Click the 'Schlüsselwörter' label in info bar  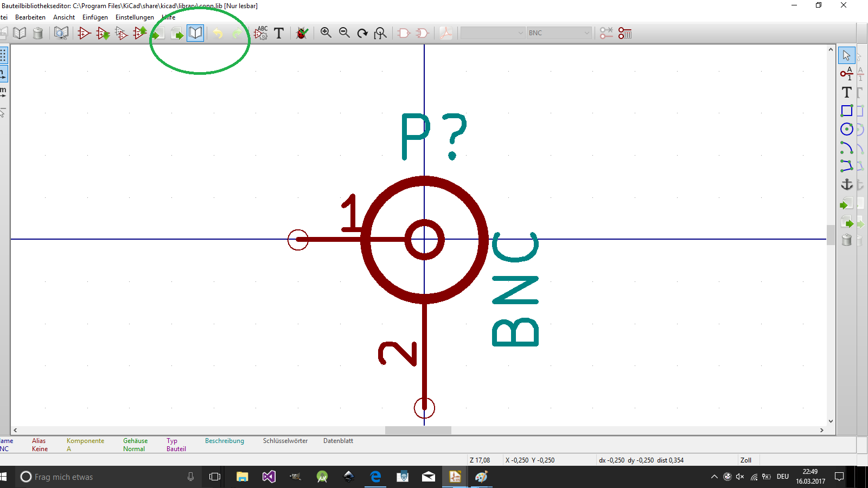(x=285, y=441)
